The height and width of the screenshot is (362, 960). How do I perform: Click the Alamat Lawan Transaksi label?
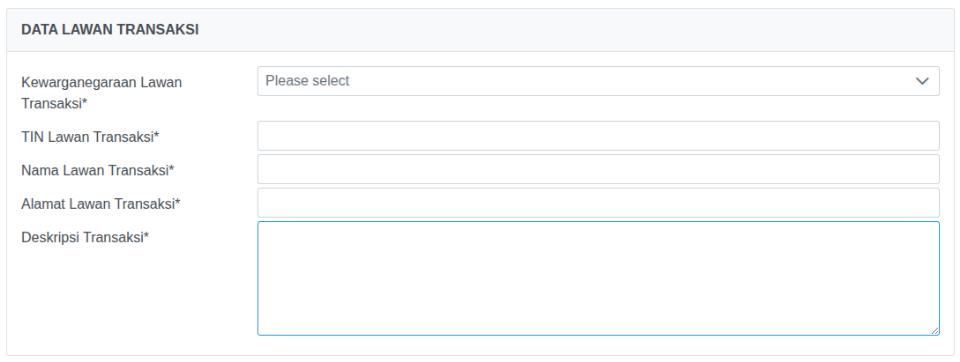point(101,204)
